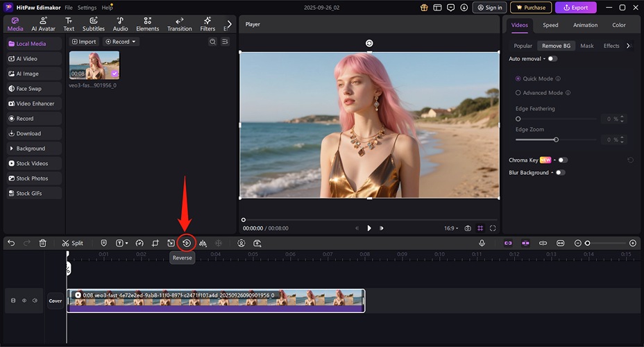Open the File menu
The height and width of the screenshot is (347, 644).
pyautogui.click(x=69, y=8)
